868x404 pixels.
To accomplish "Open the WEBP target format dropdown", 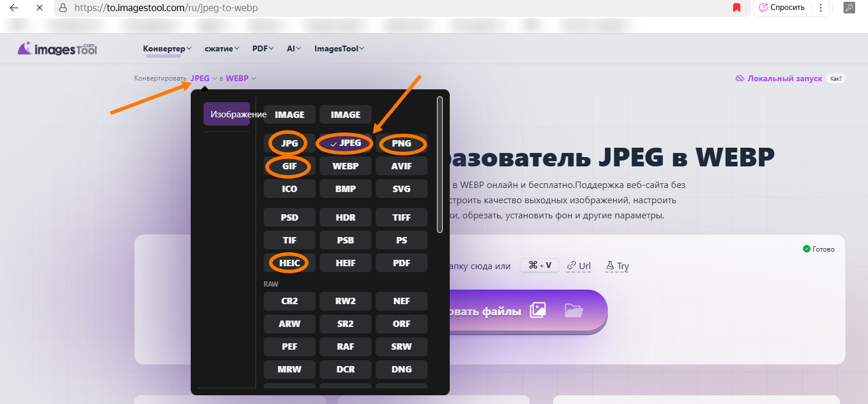I will tap(241, 78).
